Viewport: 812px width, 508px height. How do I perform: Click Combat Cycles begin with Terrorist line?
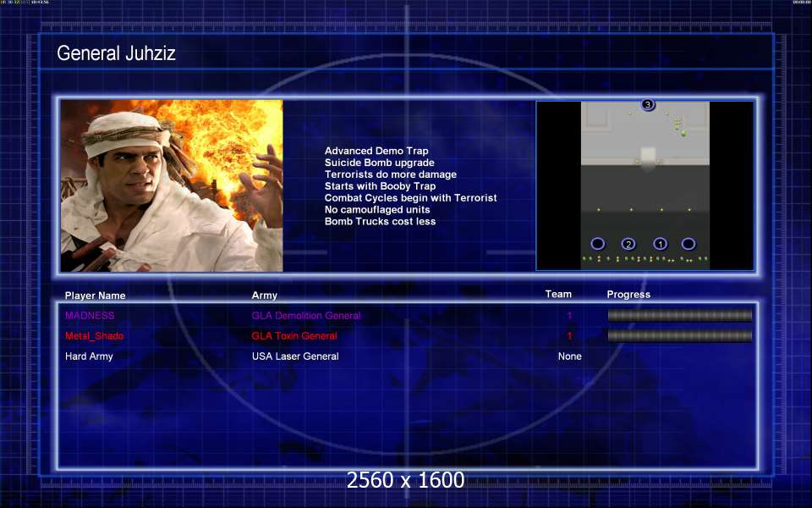(x=411, y=198)
